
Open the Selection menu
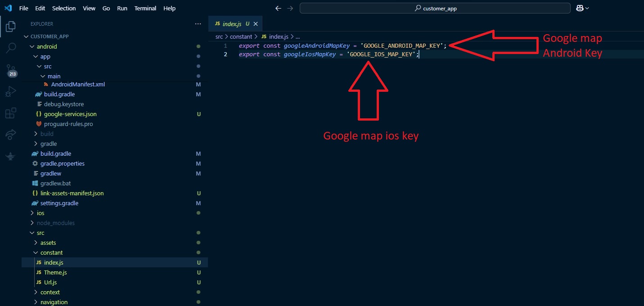pos(64,8)
